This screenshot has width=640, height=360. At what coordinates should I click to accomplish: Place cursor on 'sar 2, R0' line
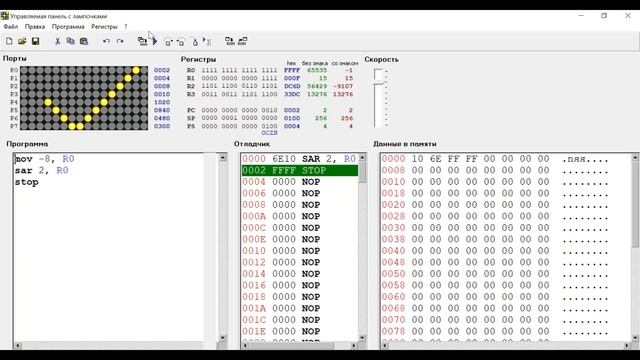pyautogui.click(x=41, y=171)
